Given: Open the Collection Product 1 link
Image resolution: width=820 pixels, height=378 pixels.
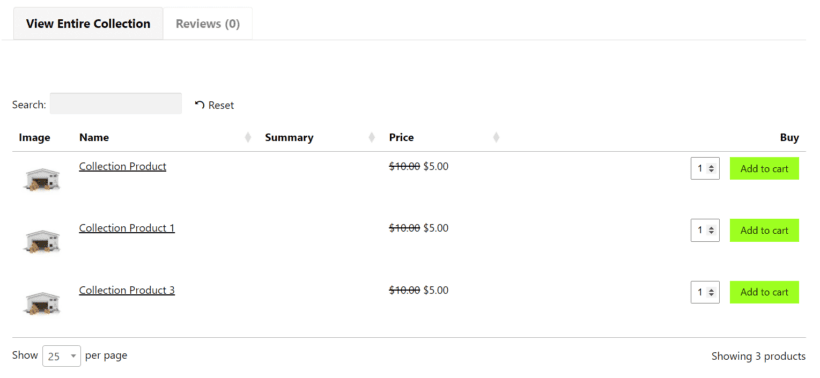Looking at the screenshot, I should 127,228.
